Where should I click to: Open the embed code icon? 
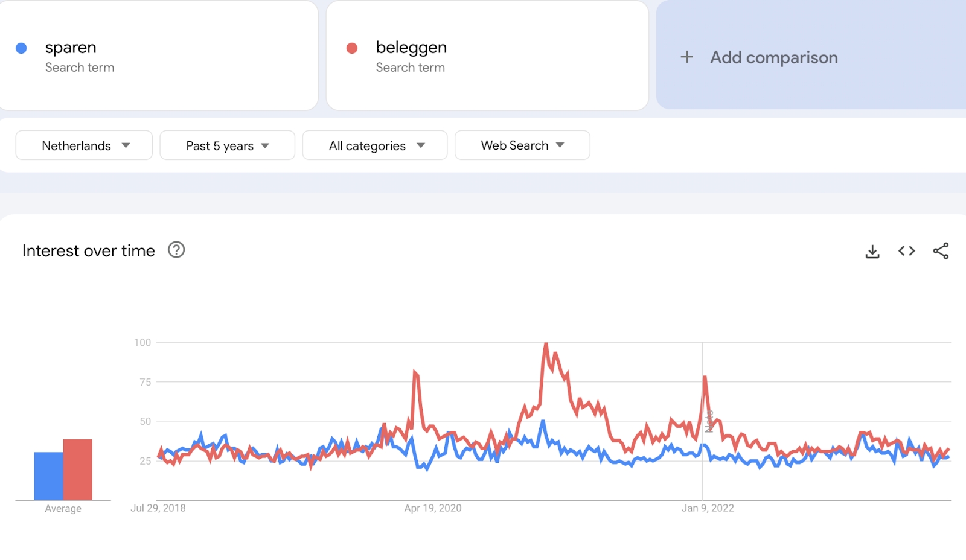[x=906, y=251]
